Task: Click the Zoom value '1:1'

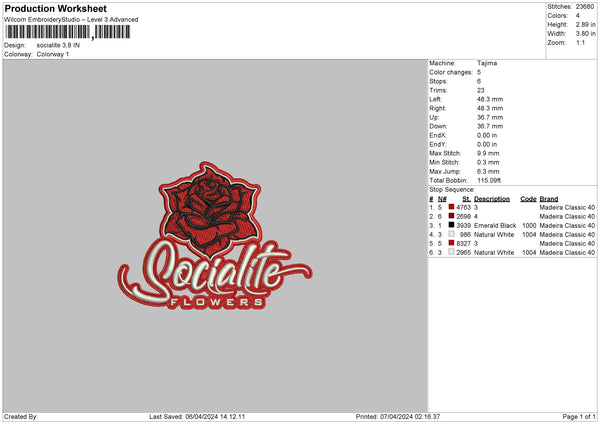Action: point(580,43)
